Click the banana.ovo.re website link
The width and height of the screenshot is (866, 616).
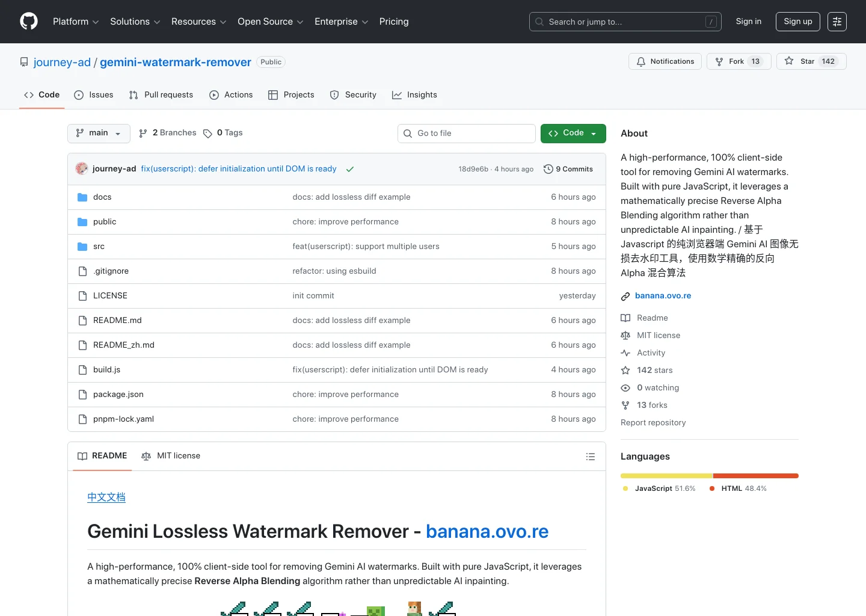click(x=663, y=296)
